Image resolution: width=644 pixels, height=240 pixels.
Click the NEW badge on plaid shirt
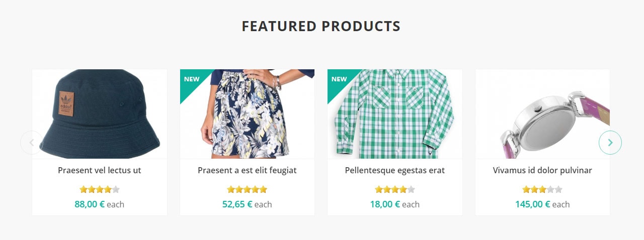[x=339, y=79]
